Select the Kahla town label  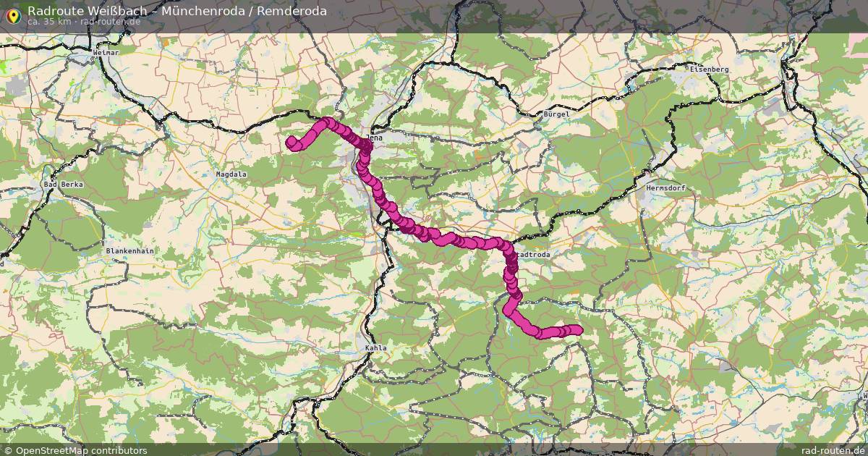tap(375, 348)
